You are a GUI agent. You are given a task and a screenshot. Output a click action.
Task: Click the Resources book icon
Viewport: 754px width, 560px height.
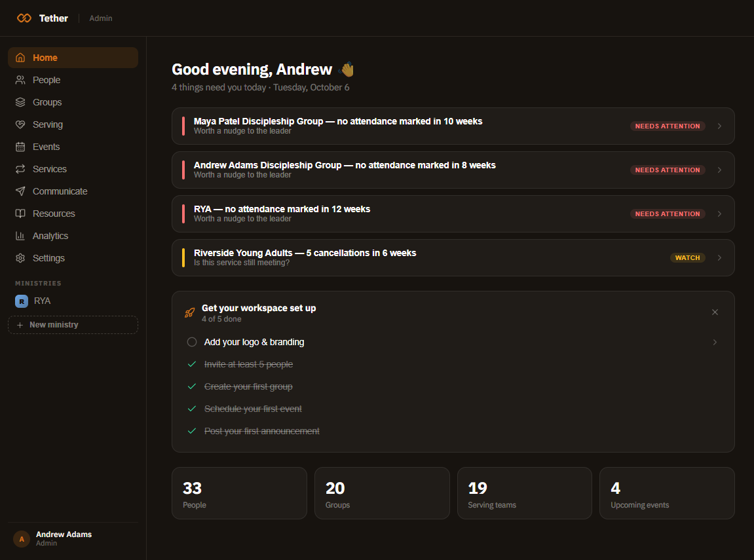tap(20, 214)
